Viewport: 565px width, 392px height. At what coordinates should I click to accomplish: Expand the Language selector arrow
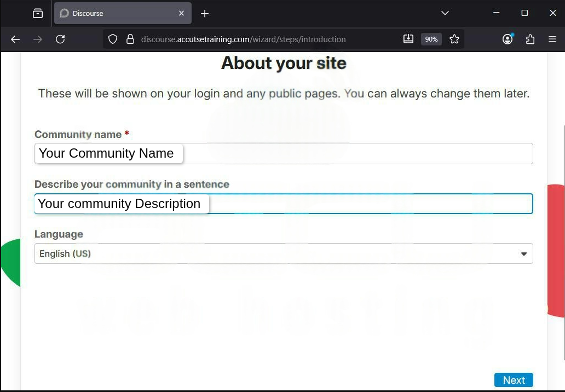(523, 253)
